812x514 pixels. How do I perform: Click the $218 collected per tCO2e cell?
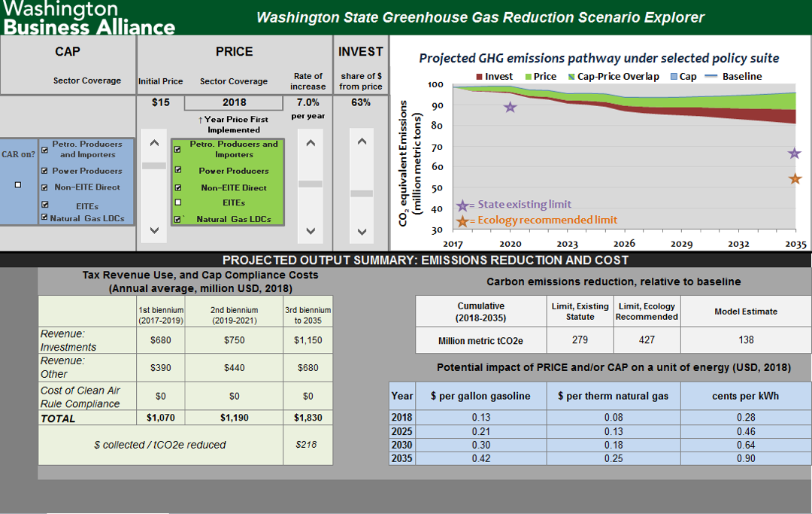(306, 445)
